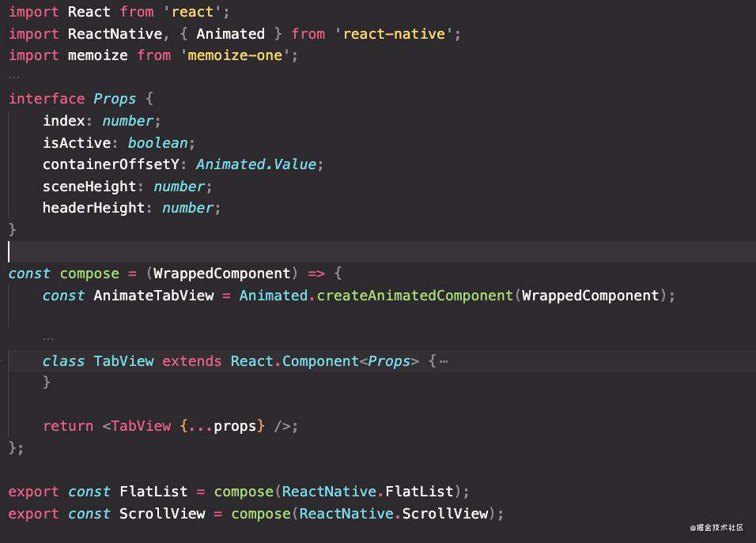Click ReactNative.FlatList argument
Image resolution: width=756 pixels, height=543 pixels.
tap(368, 492)
